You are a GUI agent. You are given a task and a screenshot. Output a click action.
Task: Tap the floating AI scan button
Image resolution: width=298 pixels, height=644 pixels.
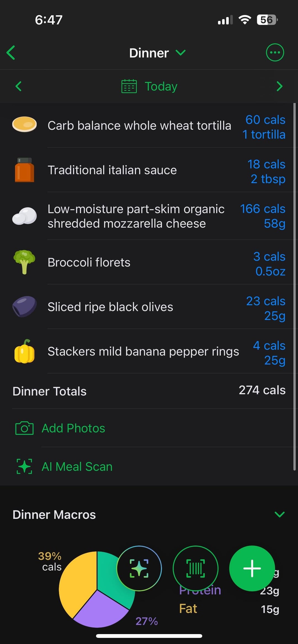(139, 568)
